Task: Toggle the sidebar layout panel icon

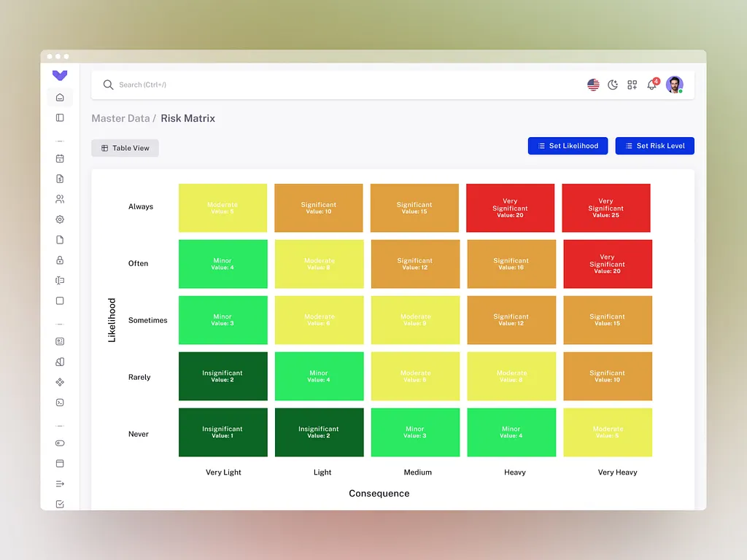Action: click(x=60, y=117)
